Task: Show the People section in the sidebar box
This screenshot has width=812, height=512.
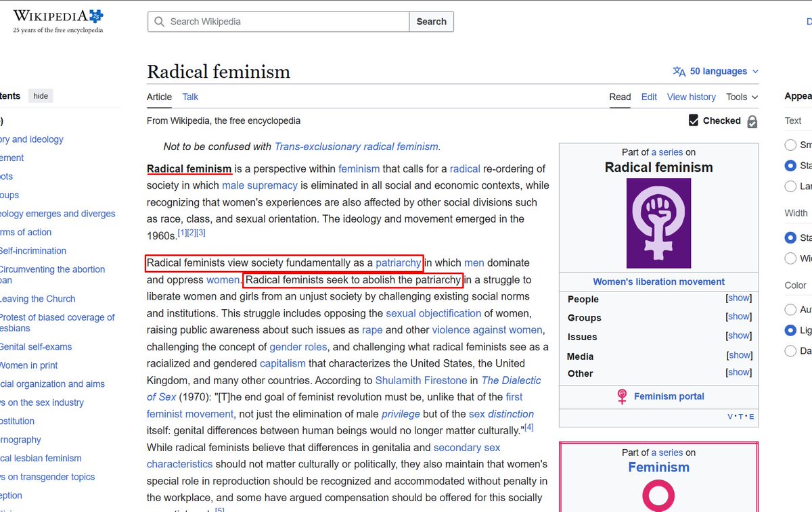Action: tap(738, 298)
